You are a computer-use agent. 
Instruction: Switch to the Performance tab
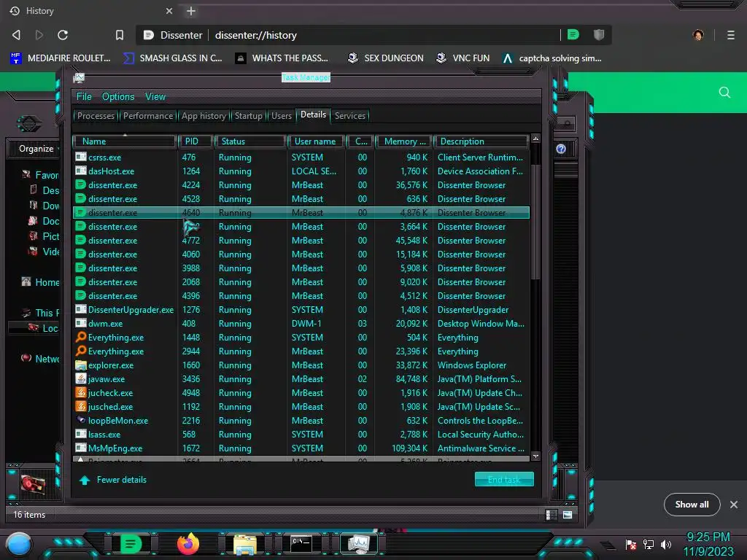tap(148, 116)
